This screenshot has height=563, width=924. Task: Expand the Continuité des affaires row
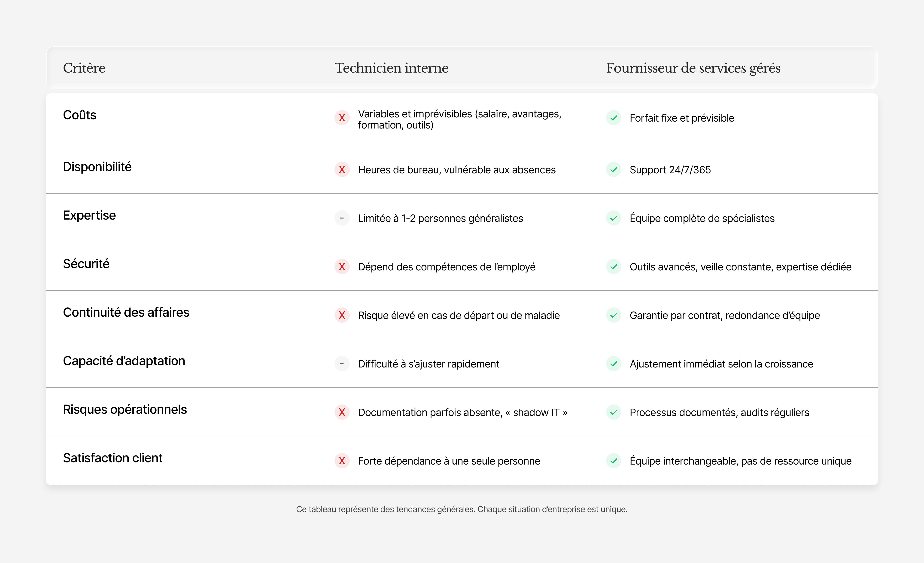tap(126, 312)
